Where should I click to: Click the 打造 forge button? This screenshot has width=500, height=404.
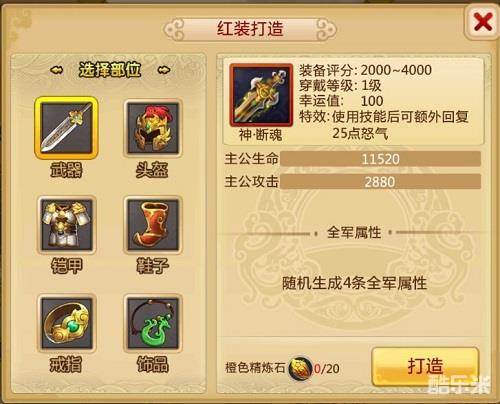coord(425,366)
